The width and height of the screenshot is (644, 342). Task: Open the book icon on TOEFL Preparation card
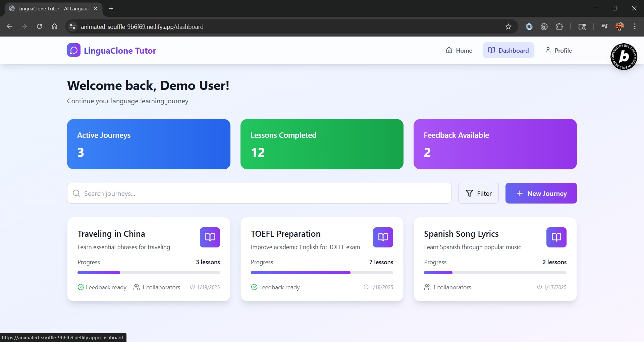(x=383, y=237)
